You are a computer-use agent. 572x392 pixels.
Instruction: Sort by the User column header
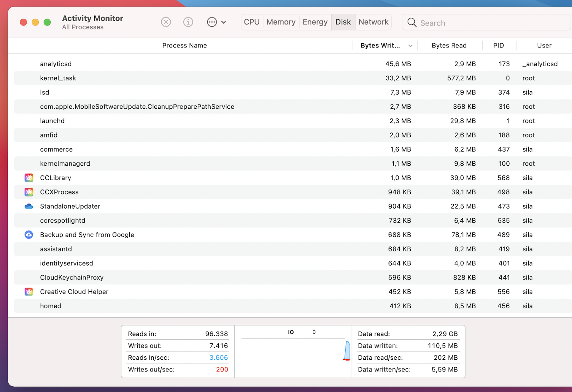544,46
